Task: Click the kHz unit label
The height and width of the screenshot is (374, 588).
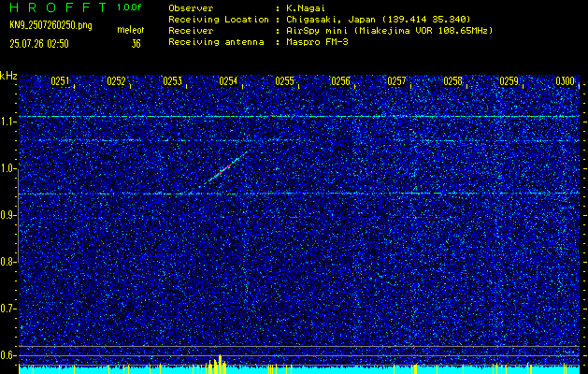Action: point(8,76)
